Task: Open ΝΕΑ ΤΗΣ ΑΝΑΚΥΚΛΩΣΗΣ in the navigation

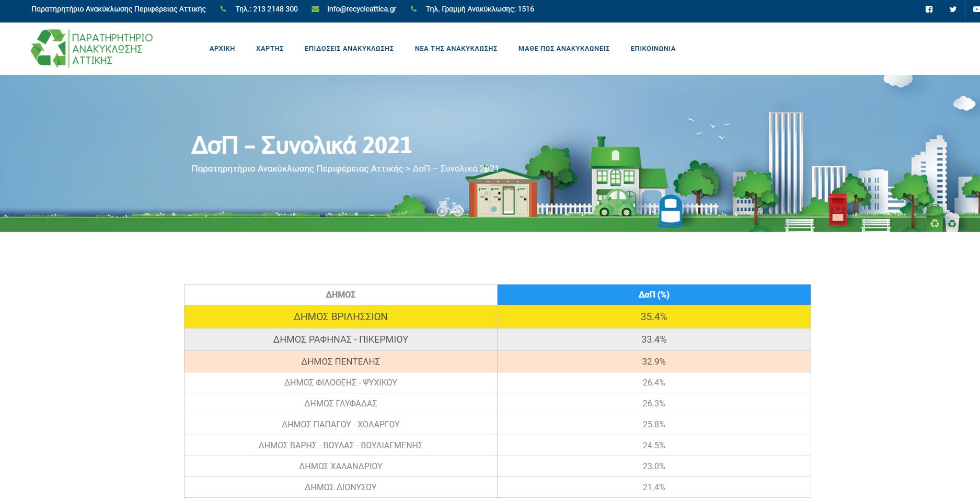Action: [456, 49]
